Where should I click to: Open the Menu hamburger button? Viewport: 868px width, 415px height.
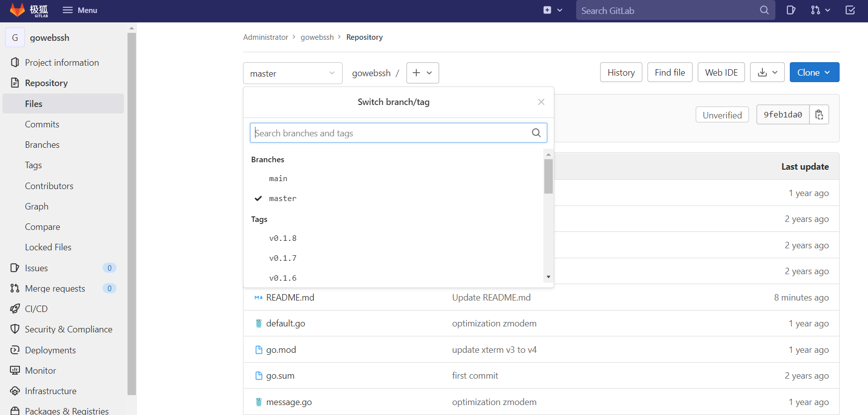click(x=80, y=10)
